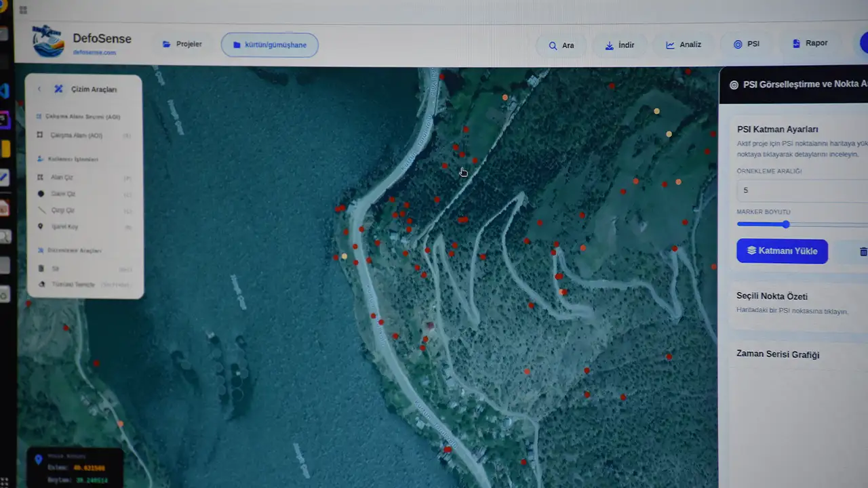
Task: Select the kürtün/gümüşhane project button
Action: click(269, 45)
